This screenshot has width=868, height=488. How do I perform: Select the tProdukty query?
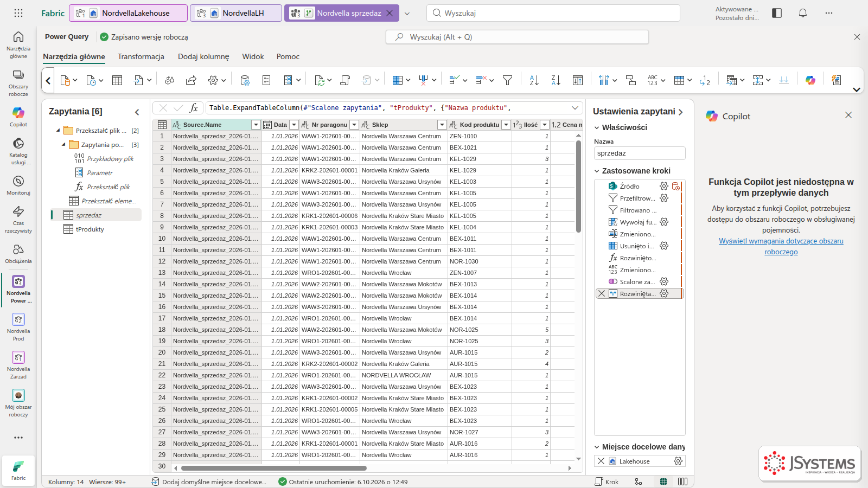[90, 229]
